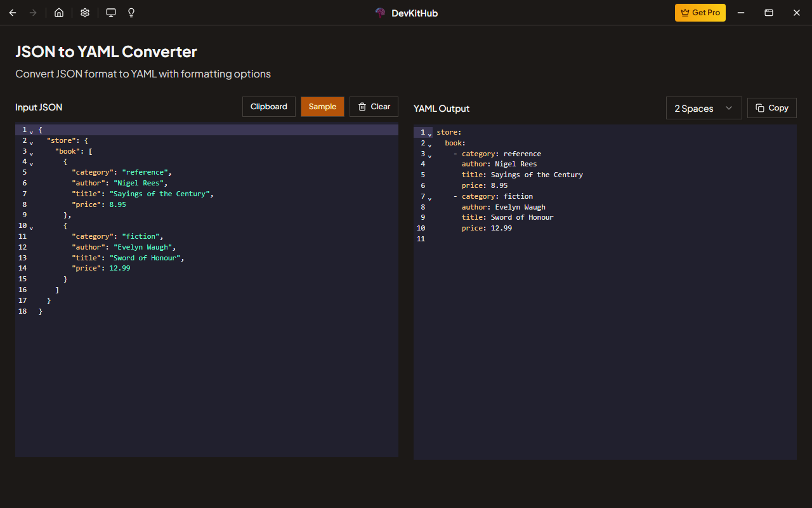The height and width of the screenshot is (508, 812).
Task: Click the DevKitHub brain logo
Action: click(x=381, y=13)
